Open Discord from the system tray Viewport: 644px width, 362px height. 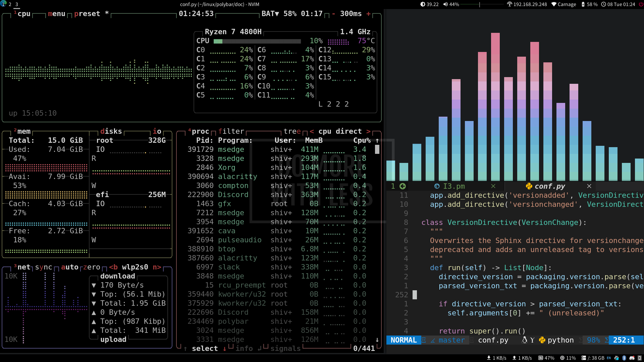point(633,358)
